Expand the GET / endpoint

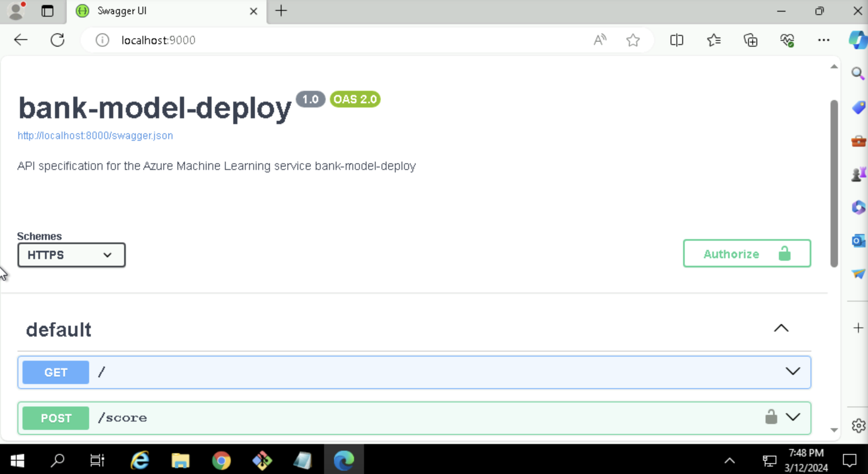point(792,371)
